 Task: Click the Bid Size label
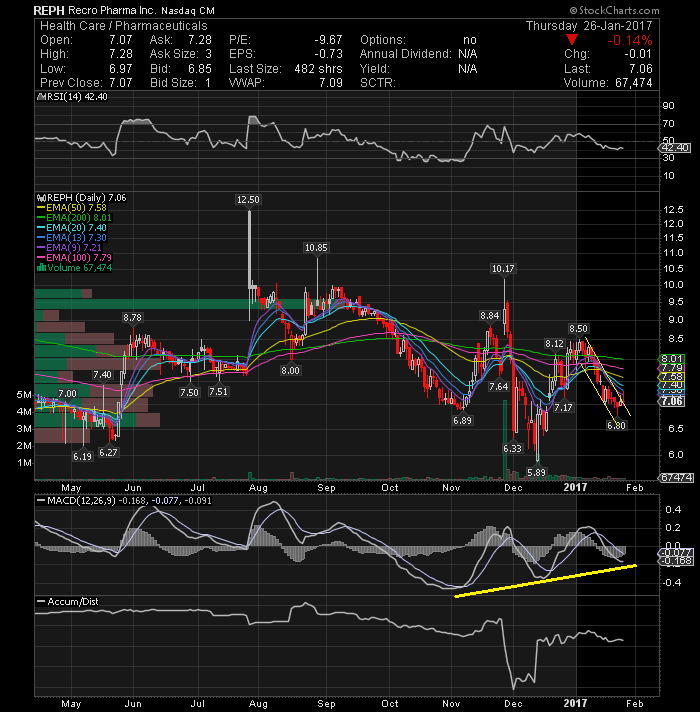[x=173, y=83]
